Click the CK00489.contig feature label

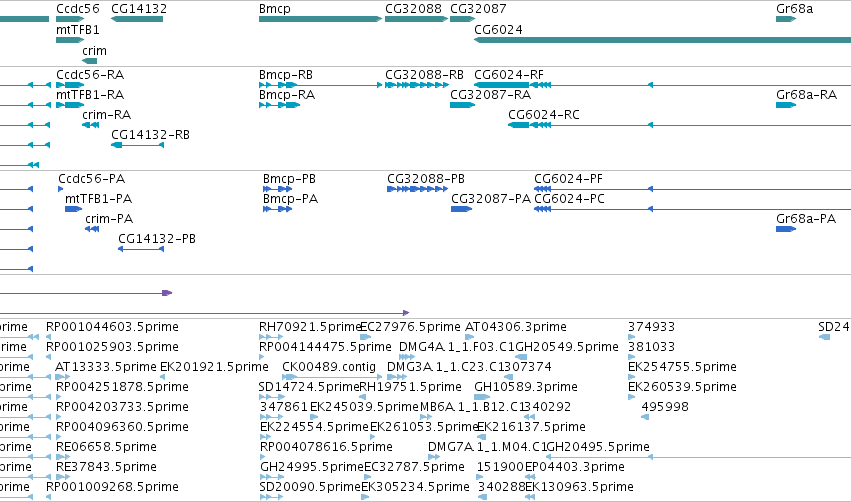[329, 367]
